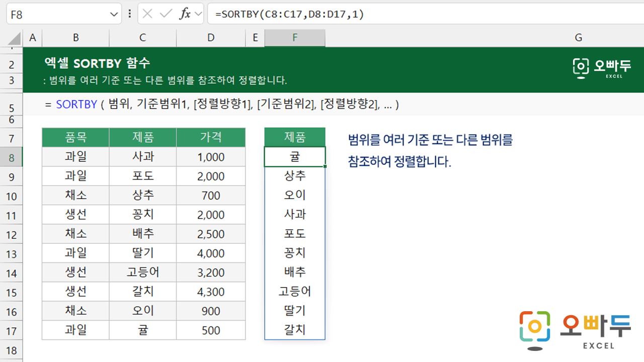Viewport: 644px width, 362px height.
Task: Select cell containing 고등어 in column C
Action: [x=143, y=273]
